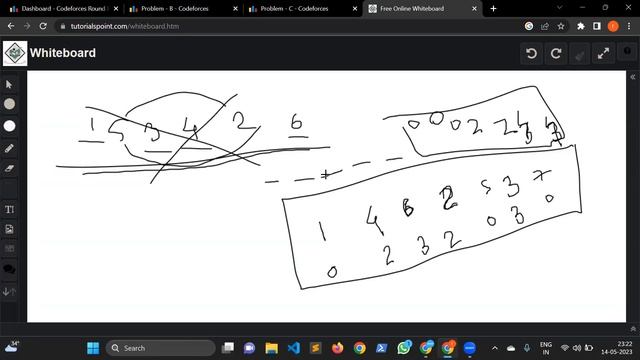Reload the whiteboard page

(x=43, y=26)
